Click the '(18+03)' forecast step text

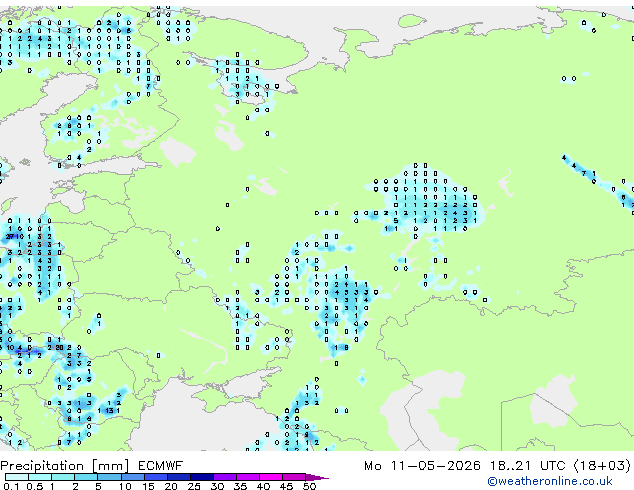[602, 466]
